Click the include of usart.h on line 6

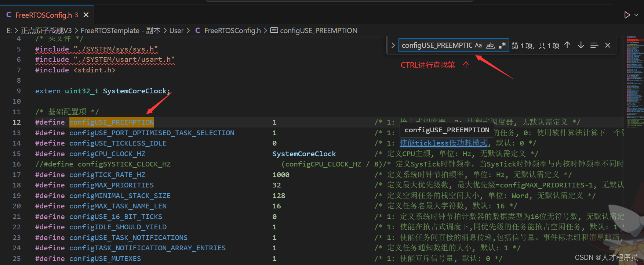[105, 59]
